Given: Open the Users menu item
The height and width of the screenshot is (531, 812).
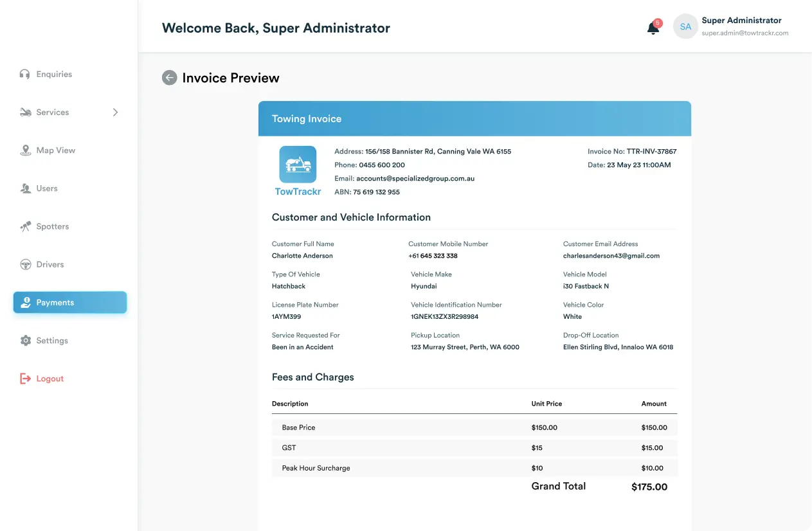Looking at the screenshot, I should 47,188.
